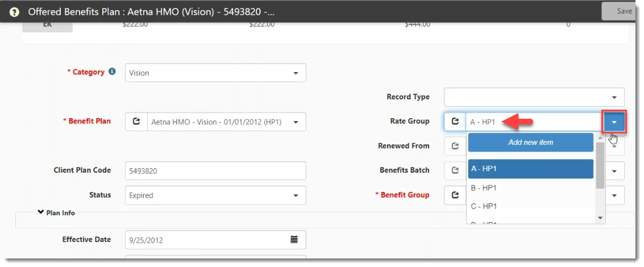Open the Status dropdown showing Expired

(295, 195)
